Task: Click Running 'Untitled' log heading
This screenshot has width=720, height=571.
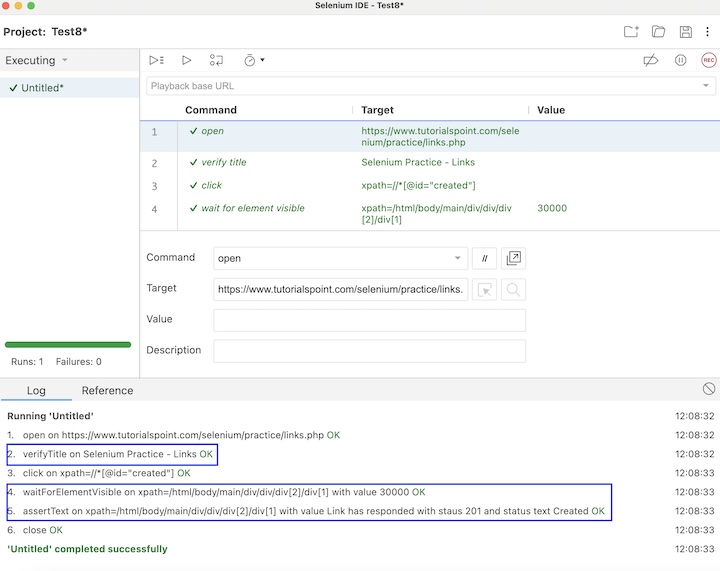Action: pyautogui.click(x=51, y=416)
